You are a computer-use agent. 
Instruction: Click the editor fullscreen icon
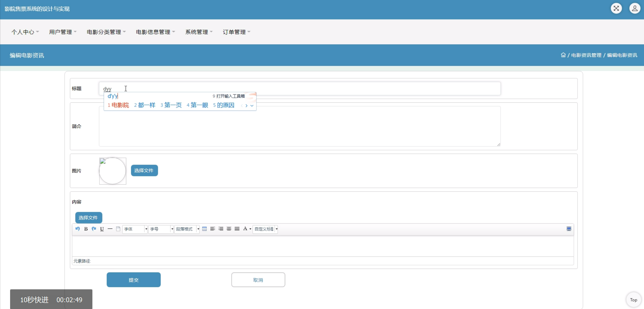(x=569, y=229)
